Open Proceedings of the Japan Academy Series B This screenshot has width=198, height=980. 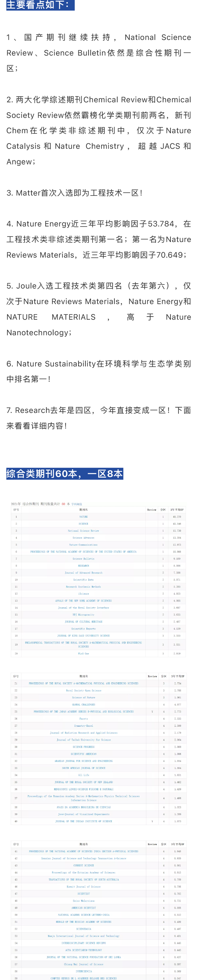tap(84, 711)
